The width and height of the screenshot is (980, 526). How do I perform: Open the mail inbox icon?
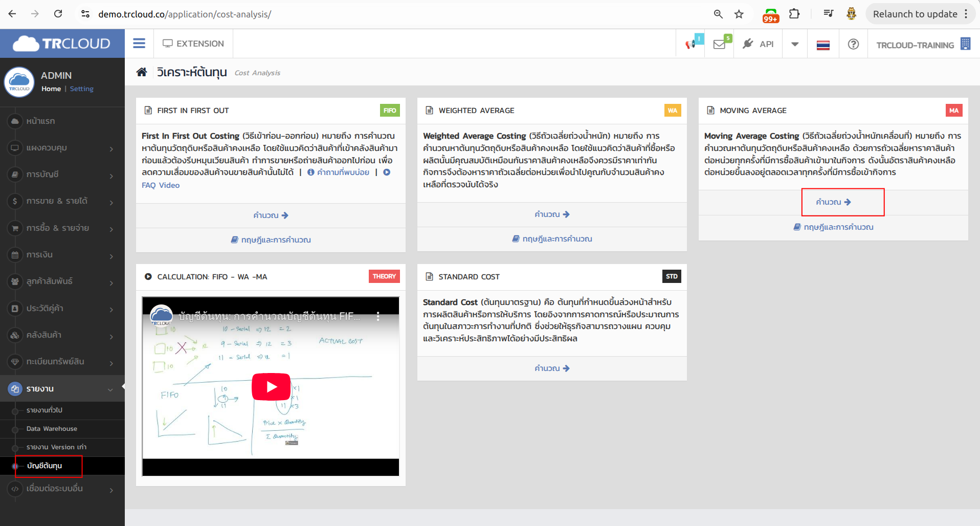[x=719, y=44]
